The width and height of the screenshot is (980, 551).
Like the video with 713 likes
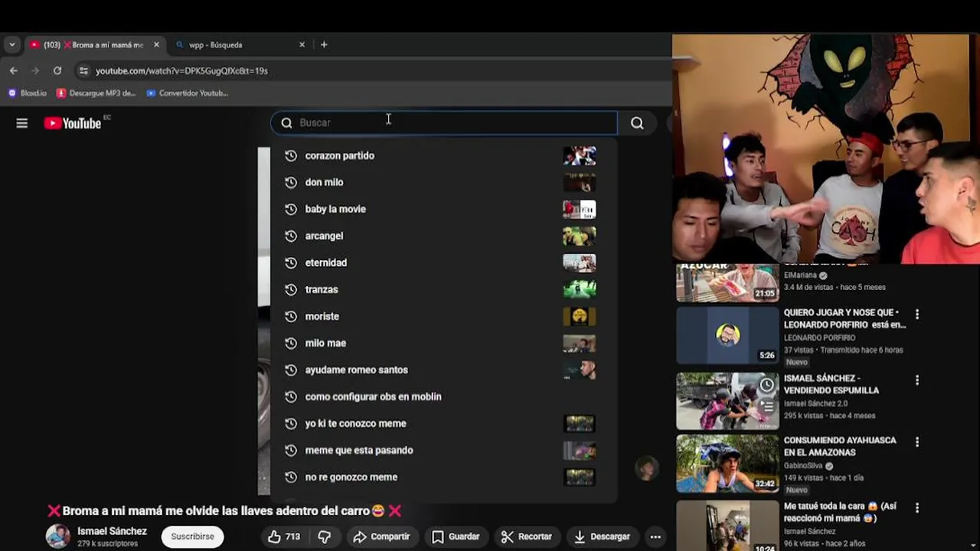pos(283,536)
